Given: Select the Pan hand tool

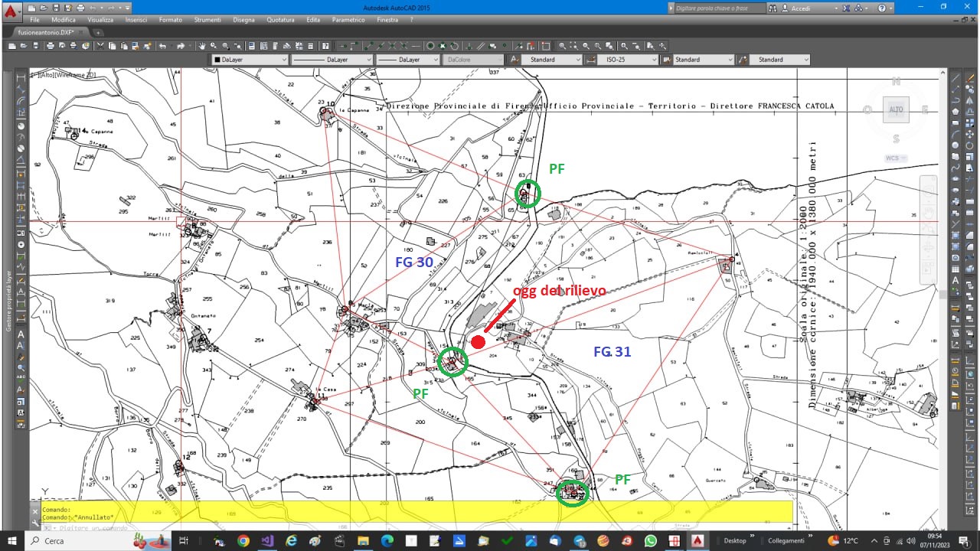Looking at the screenshot, I should point(201,46).
